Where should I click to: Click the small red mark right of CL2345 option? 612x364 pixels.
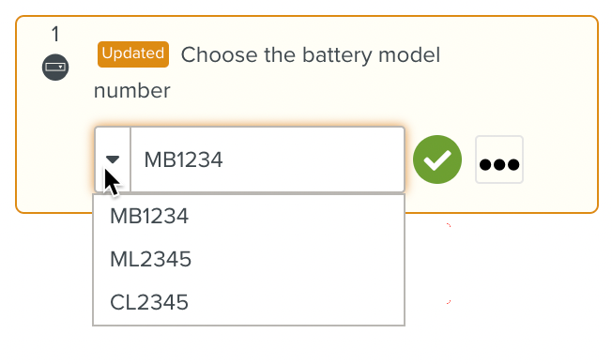coord(449,302)
